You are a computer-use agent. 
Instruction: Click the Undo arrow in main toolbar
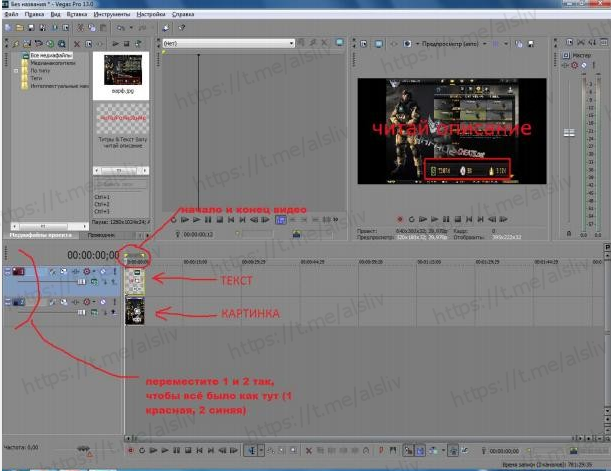119,29
